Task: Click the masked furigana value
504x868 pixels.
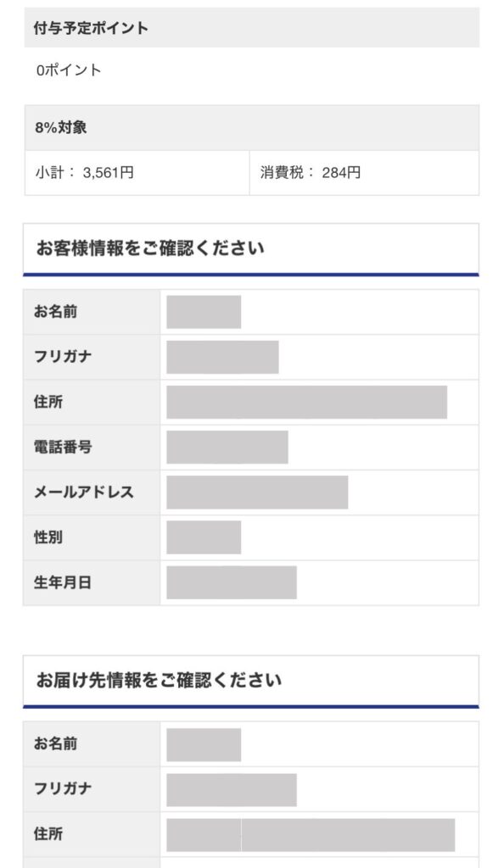Action: pos(222,356)
